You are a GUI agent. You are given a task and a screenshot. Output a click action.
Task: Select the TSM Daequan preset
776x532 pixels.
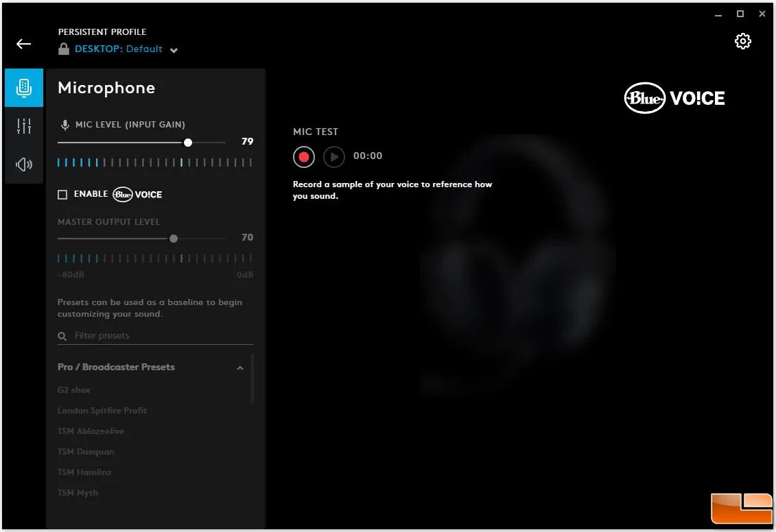86,451
